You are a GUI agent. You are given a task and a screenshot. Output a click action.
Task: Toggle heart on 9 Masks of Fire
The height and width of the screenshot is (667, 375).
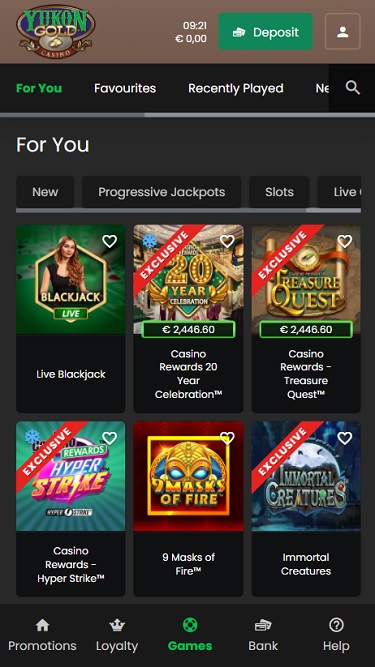[227, 438]
